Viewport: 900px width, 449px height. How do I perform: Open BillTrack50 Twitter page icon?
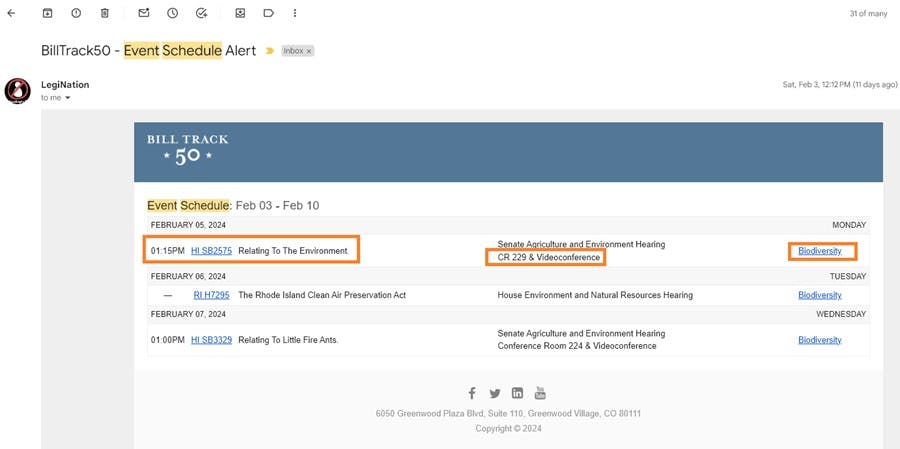tap(495, 393)
